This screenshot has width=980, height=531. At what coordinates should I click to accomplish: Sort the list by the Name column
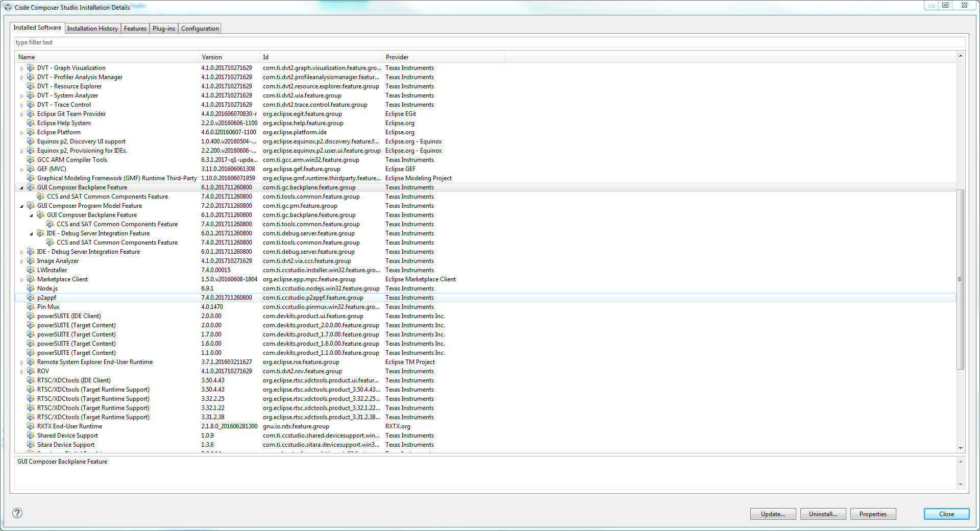coord(107,57)
